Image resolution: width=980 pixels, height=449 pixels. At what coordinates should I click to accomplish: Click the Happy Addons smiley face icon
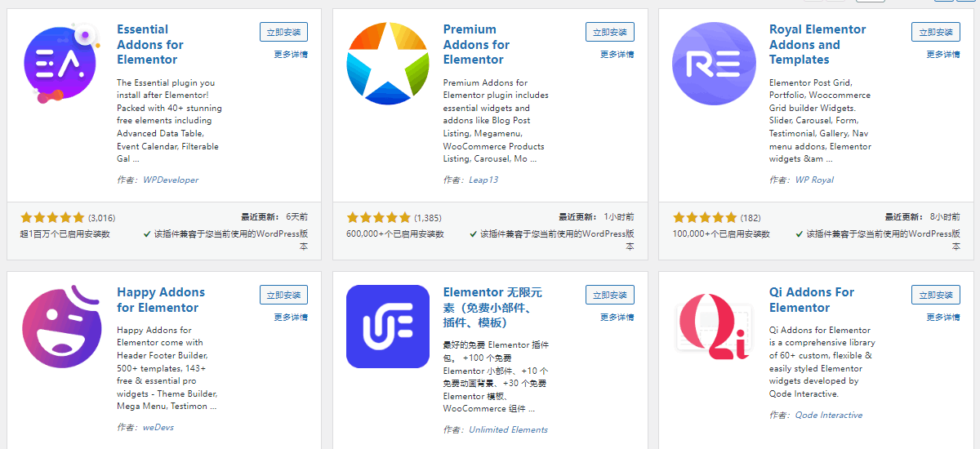click(x=61, y=327)
